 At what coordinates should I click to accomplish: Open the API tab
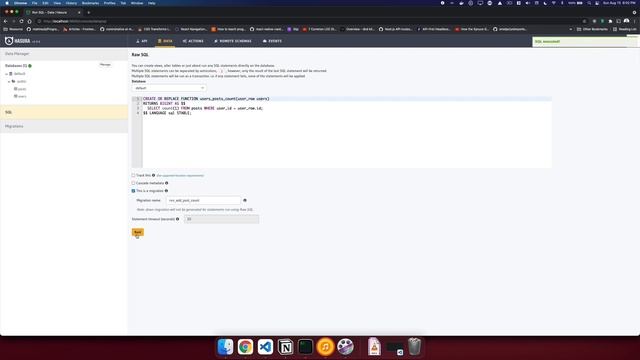coord(142,41)
